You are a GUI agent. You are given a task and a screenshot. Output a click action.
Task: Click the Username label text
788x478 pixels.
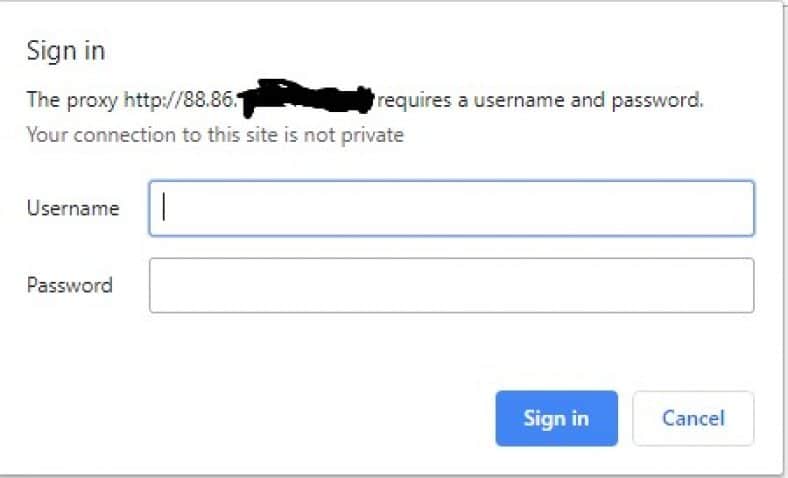click(73, 208)
